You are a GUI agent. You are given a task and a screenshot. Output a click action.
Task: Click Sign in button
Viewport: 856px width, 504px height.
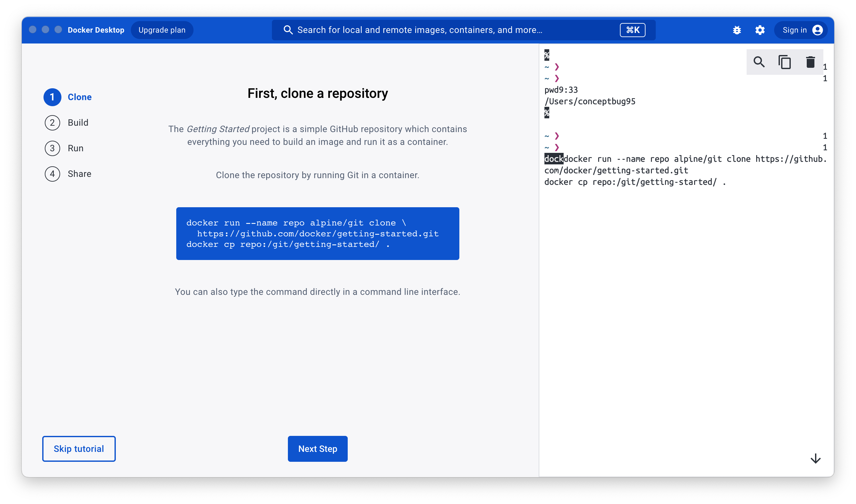[795, 30]
